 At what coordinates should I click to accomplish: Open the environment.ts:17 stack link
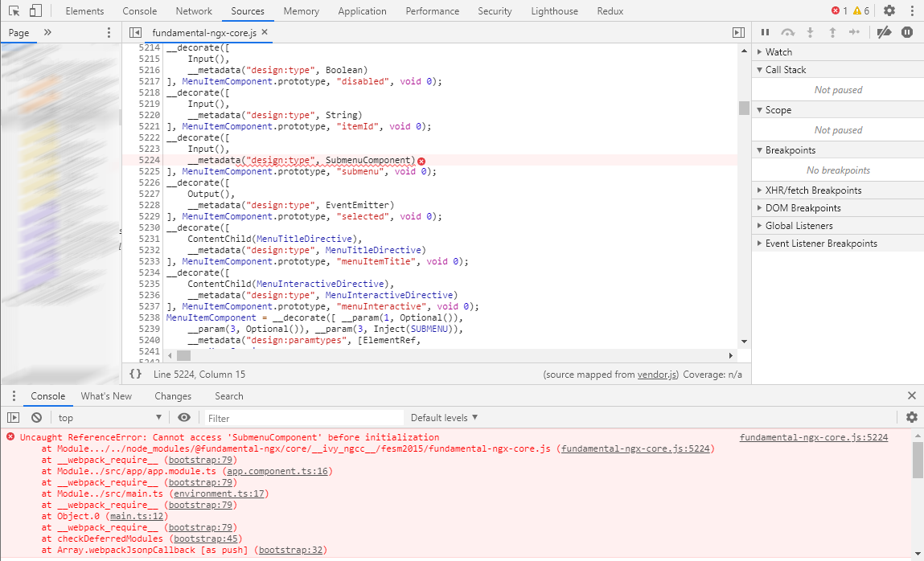tap(219, 493)
